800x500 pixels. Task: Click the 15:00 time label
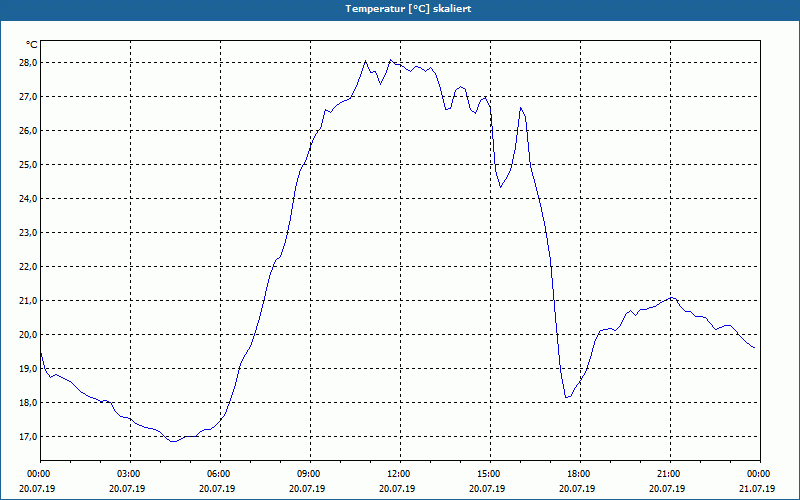(490, 474)
